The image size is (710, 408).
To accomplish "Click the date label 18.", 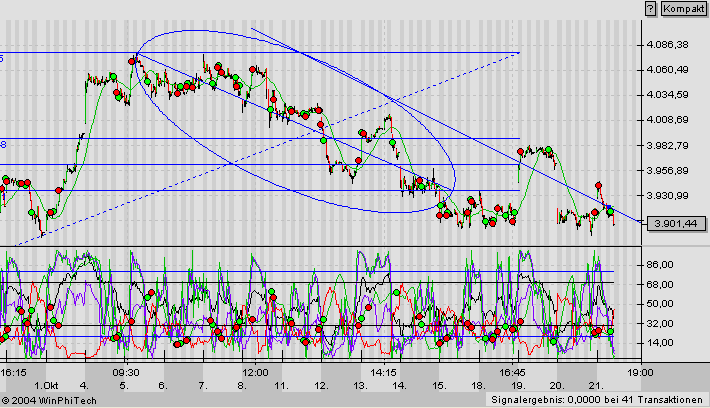I will pyautogui.click(x=478, y=386).
